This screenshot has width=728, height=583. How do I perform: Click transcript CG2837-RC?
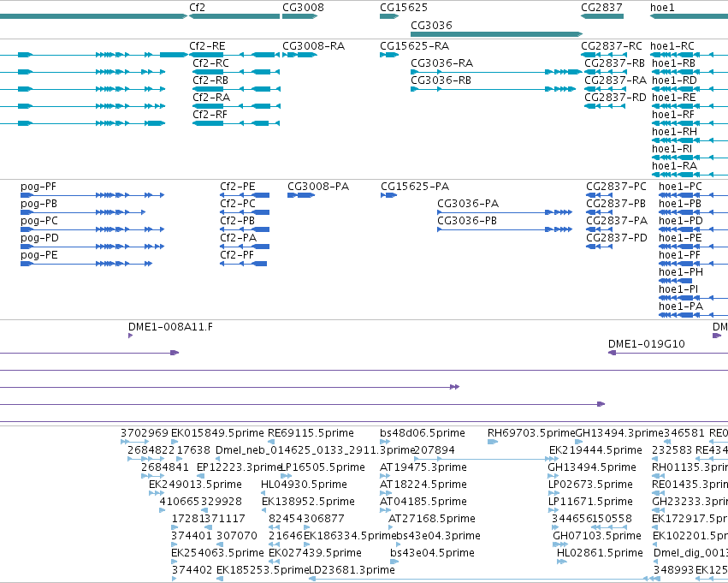click(x=611, y=46)
